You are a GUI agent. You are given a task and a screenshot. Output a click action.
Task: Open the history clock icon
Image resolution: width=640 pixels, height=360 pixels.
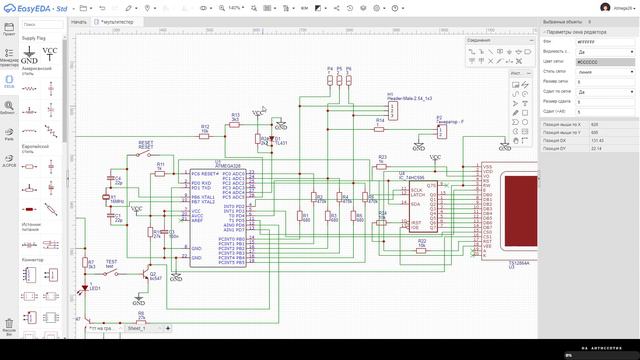[350, 8]
